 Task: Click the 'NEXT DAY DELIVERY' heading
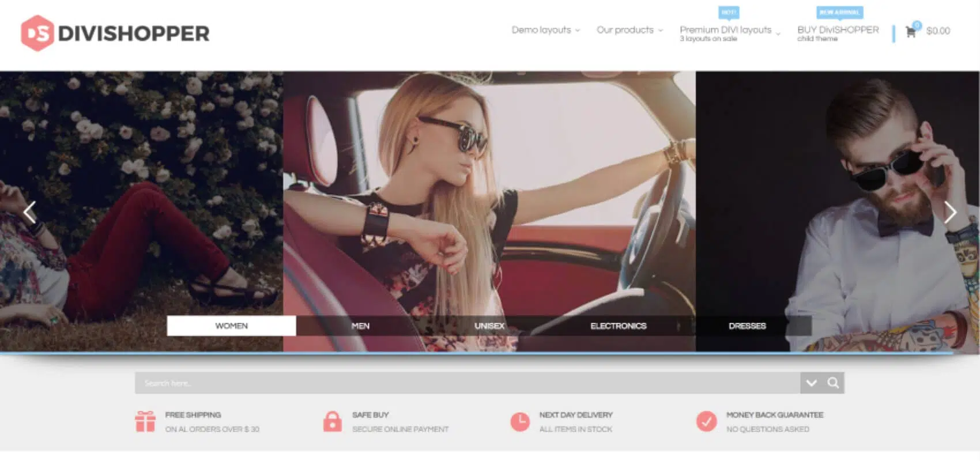pos(576,415)
